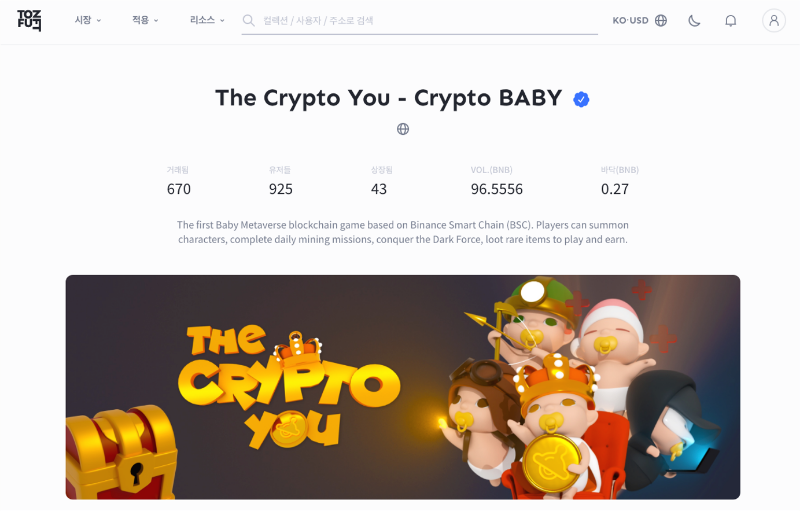This screenshot has width=800, height=511.
Task: Toggle dark mode with the moon icon
Action: pos(694,20)
